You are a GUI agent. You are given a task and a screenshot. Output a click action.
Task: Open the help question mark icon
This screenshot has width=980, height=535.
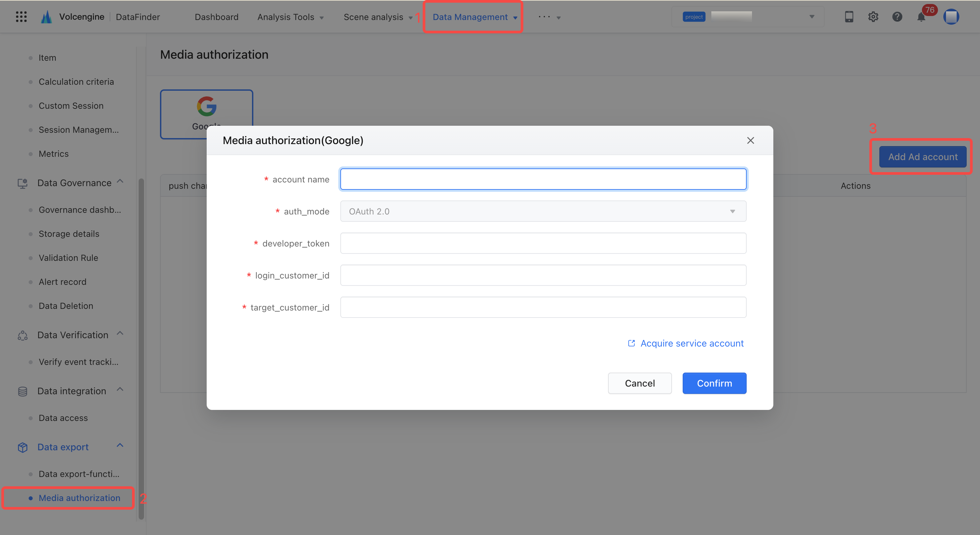(897, 17)
